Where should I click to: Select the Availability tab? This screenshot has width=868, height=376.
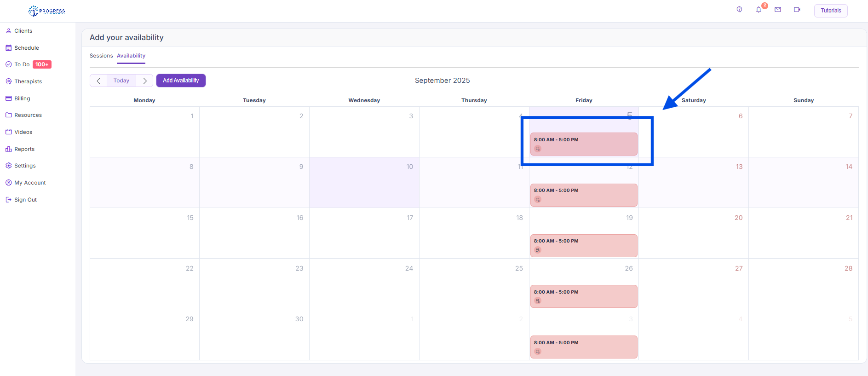(x=131, y=56)
